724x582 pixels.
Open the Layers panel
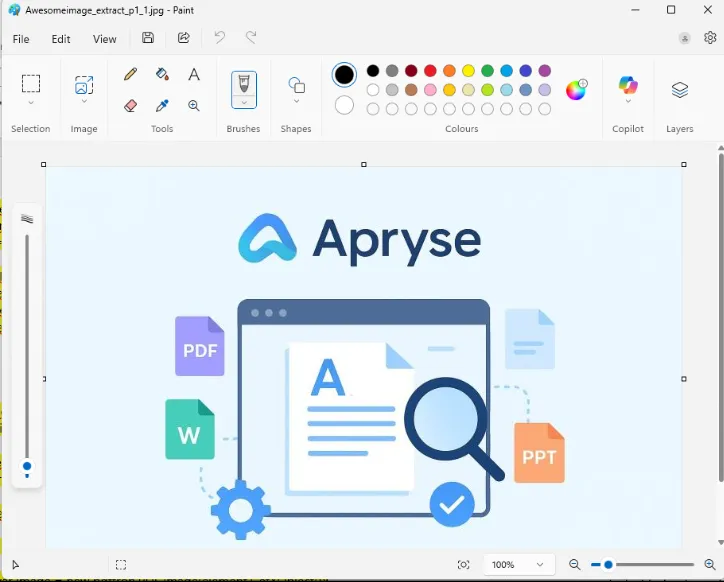pyautogui.click(x=680, y=90)
